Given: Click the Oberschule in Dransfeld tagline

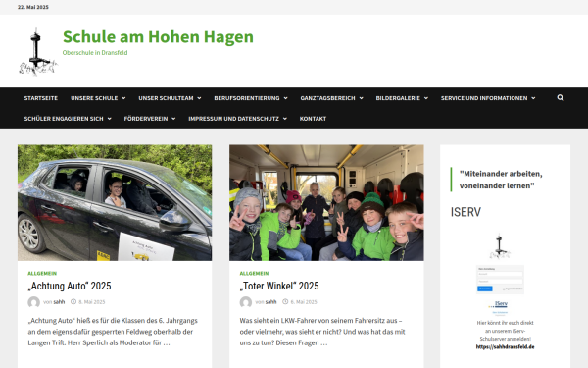Looking at the screenshot, I should coord(95,53).
